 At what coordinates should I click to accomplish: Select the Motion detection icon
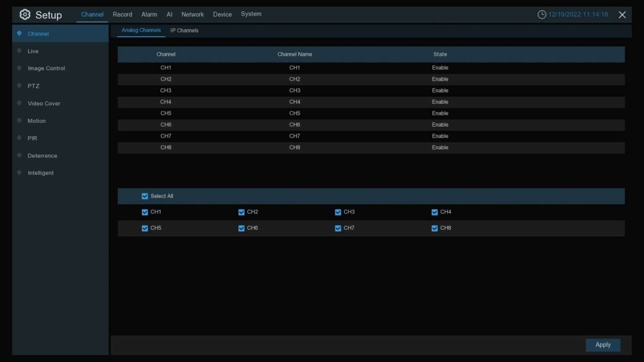[x=19, y=121]
